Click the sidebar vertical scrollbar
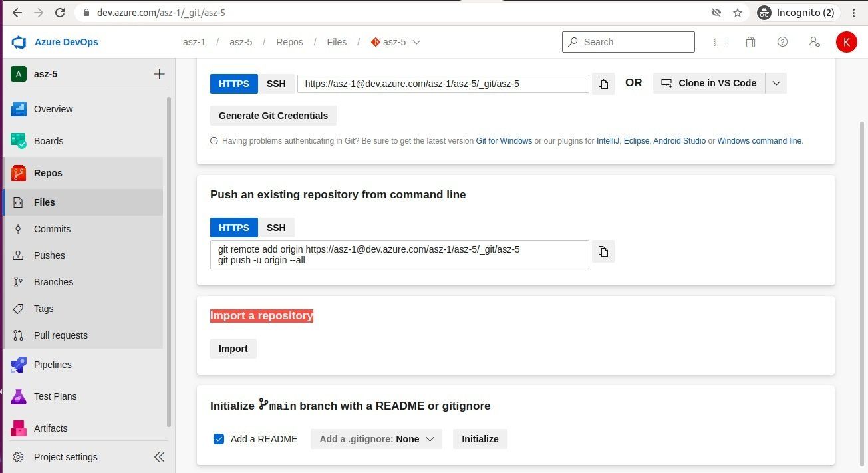 [x=169, y=263]
